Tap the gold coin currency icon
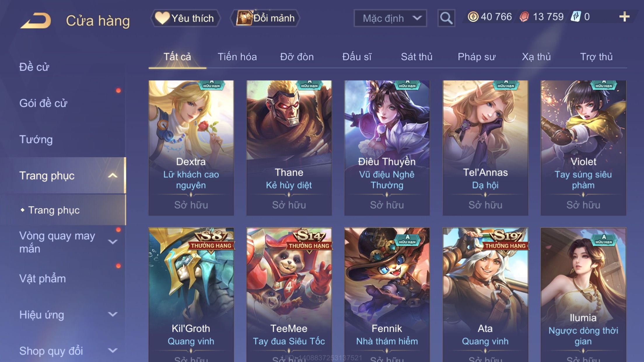Image resolution: width=644 pixels, height=362 pixels. pyautogui.click(x=473, y=17)
